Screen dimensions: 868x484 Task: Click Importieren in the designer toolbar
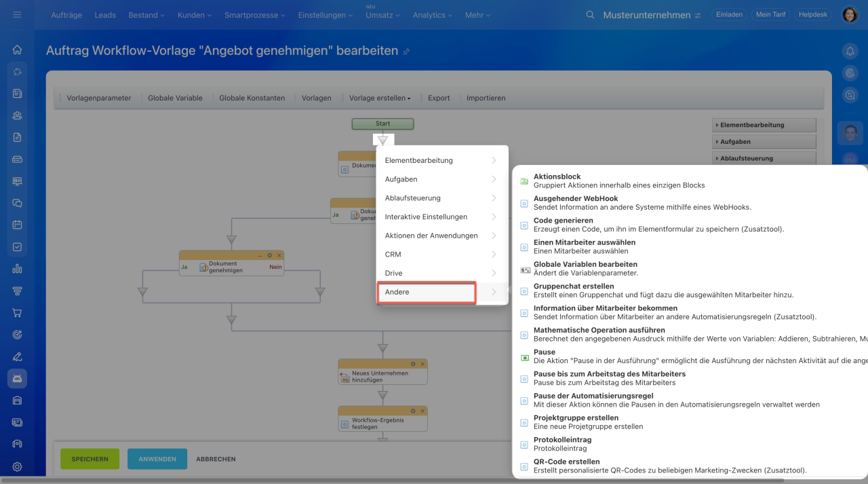pyautogui.click(x=486, y=98)
